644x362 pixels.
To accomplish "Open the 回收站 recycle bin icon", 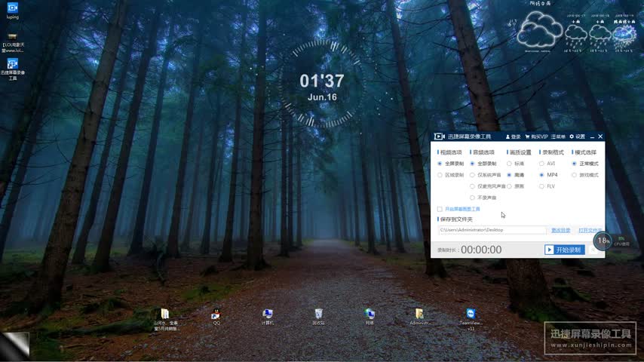I will tap(318, 317).
